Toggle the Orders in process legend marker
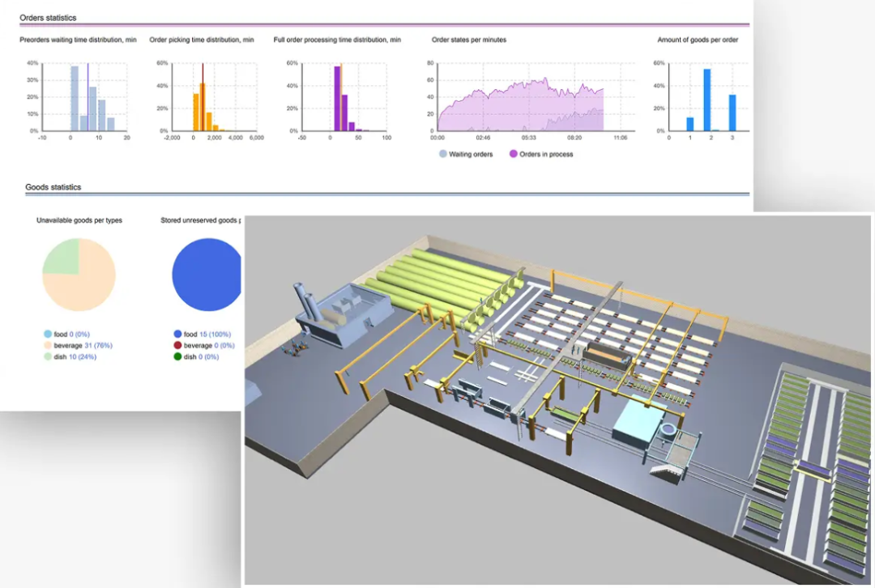The image size is (875, 588). point(513,154)
